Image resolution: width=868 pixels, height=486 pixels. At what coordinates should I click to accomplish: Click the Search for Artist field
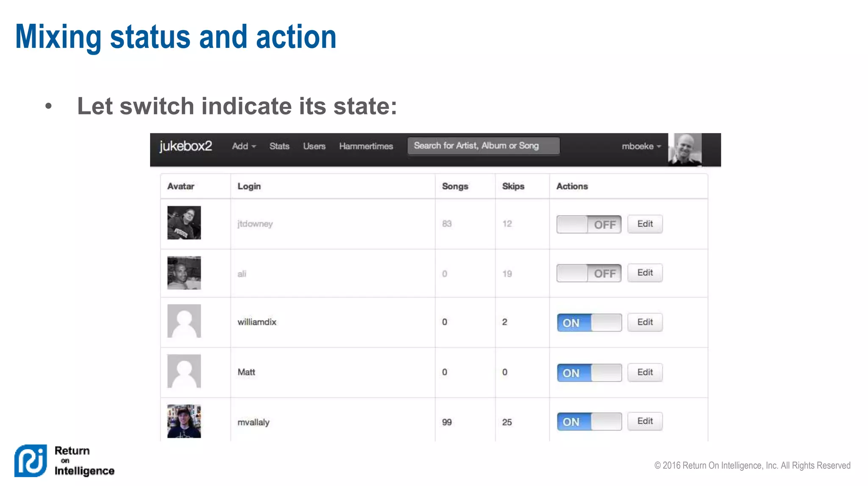(483, 146)
